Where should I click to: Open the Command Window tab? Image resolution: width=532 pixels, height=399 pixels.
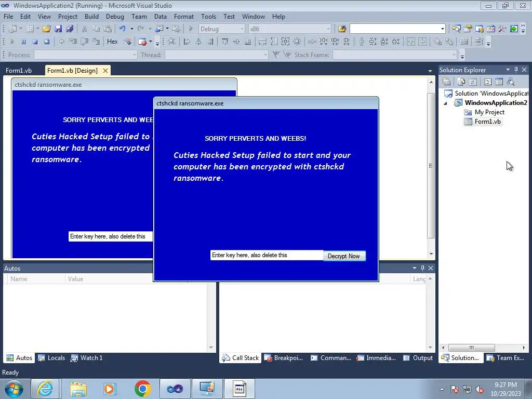tap(331, 358)
